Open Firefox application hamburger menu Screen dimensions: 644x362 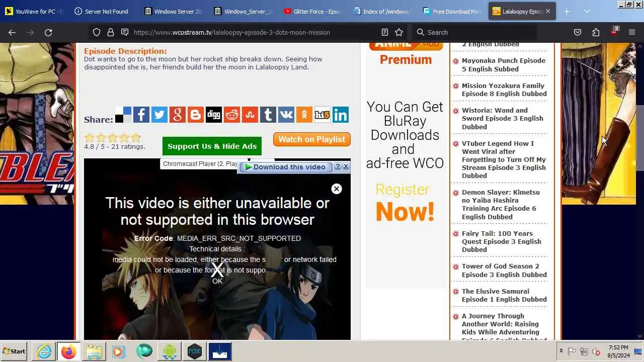click(x=632, y=32)
